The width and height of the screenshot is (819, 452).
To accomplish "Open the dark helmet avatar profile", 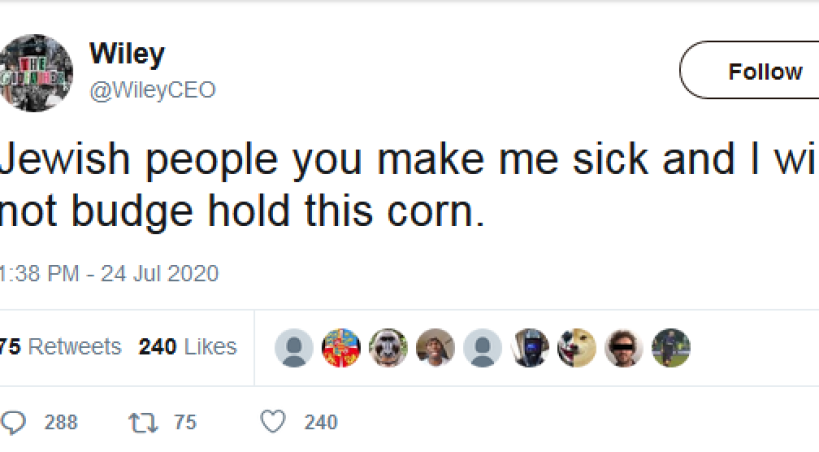I will coord(530,348).
